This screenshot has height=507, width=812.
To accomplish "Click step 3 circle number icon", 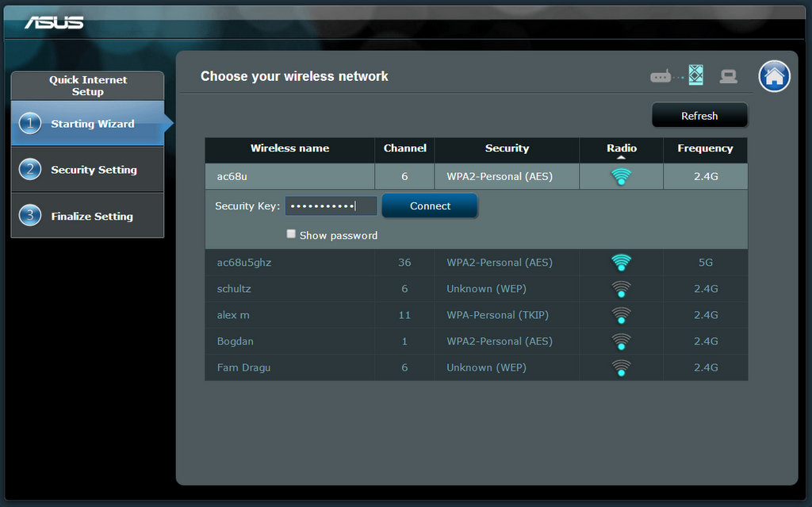I will (x=30, y=215).
